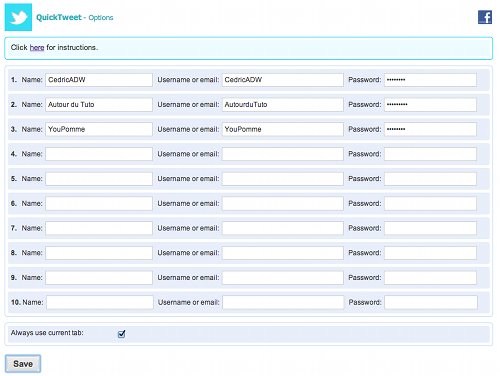
Task: Click the QuickTweet Twitter bird logo
Action: point(18,17)
